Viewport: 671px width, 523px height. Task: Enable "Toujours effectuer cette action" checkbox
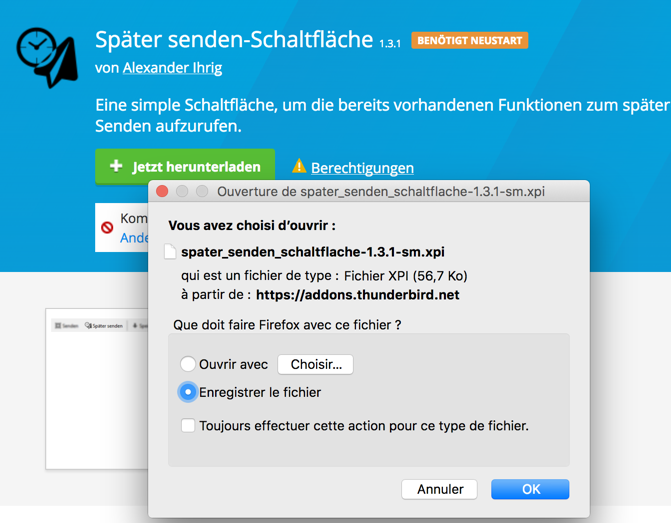click(188, 426)
